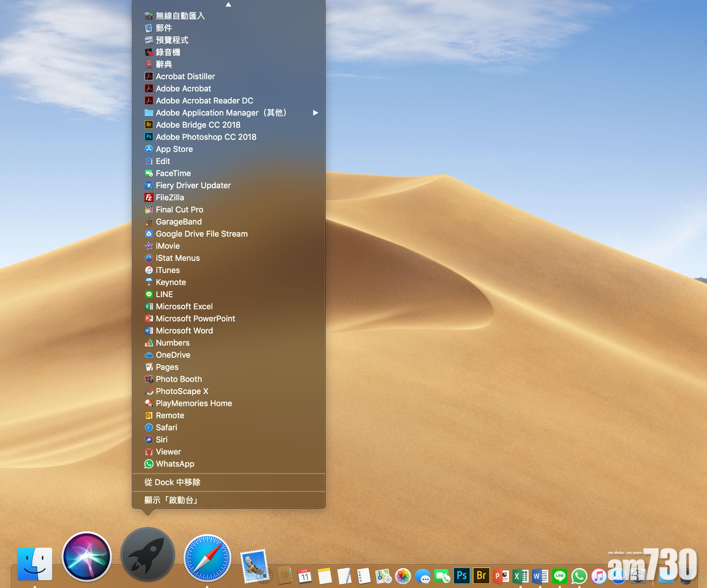Choose Microsoft Excel in the menu
The width and height of the screenshot is (707, 588).
[184, 306]
